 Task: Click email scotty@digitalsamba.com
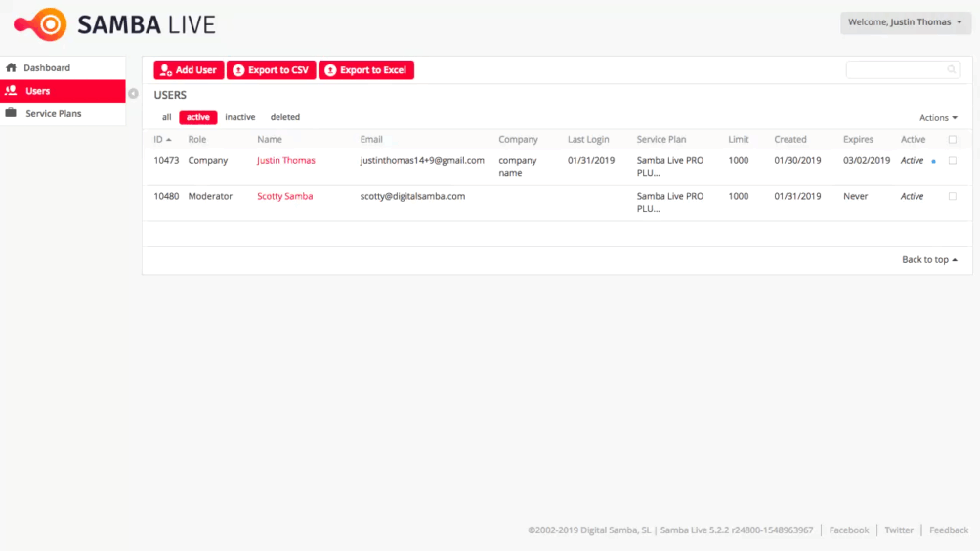click(412, 196)
